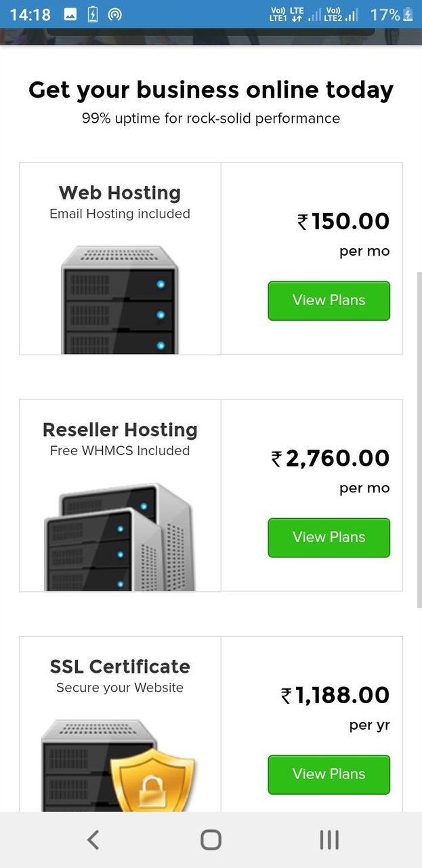Tap View Plans under Web Hosting

tap(329, 300)
